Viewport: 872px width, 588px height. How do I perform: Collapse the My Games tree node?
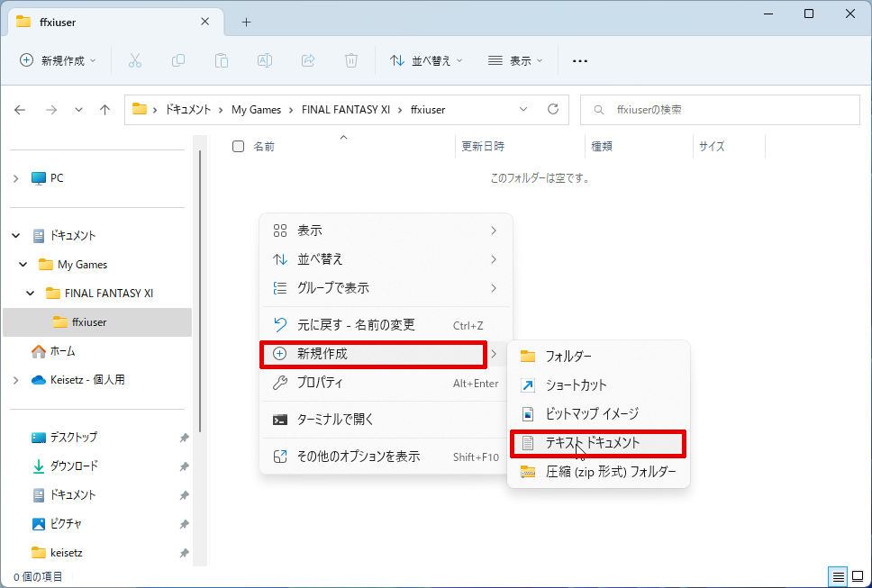point(24,265)
